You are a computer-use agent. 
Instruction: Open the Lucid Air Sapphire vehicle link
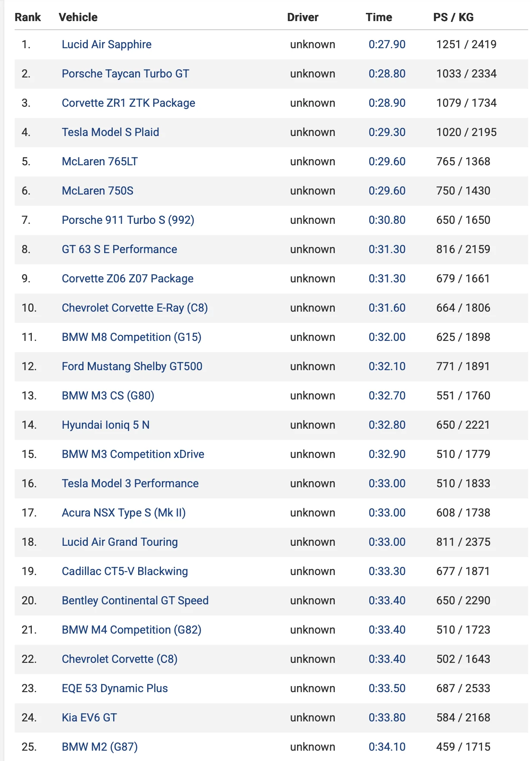tap(106, 44)
